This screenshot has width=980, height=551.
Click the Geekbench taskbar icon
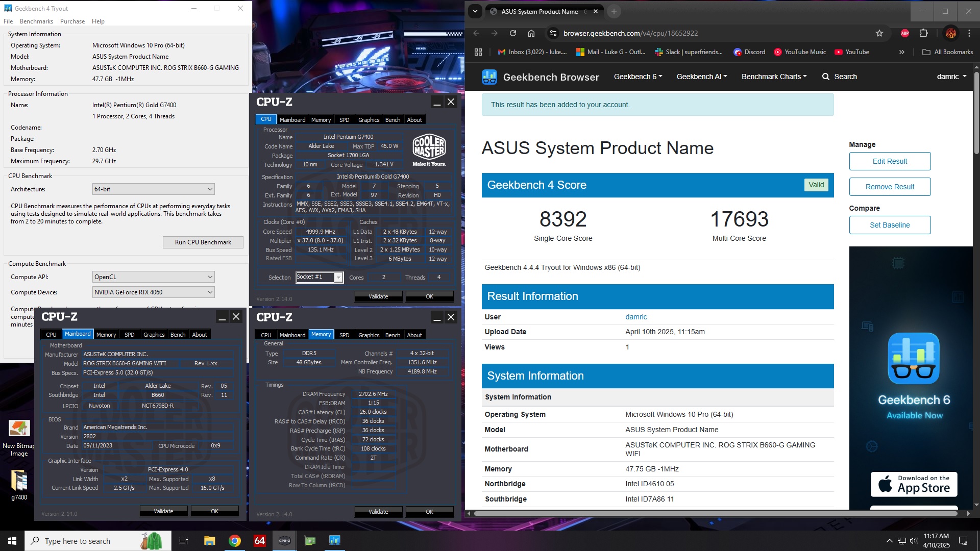pos(335,541)
